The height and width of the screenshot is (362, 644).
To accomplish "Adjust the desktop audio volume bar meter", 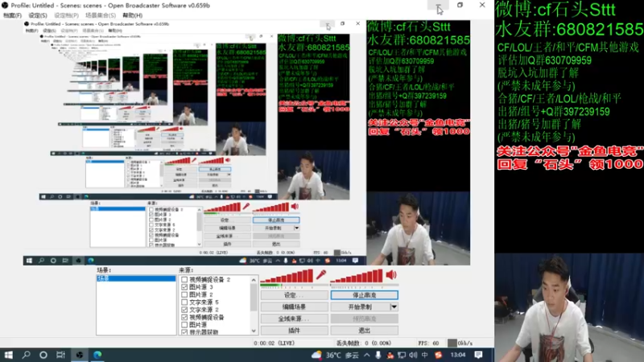I will click(x=357, y=276).
